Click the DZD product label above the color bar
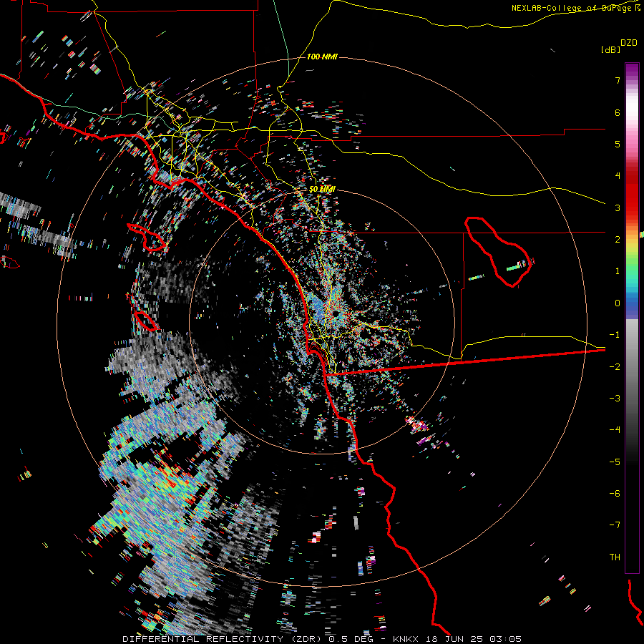Image resolution: width=644 pixels, height=644 pixels. coord(629,43)
